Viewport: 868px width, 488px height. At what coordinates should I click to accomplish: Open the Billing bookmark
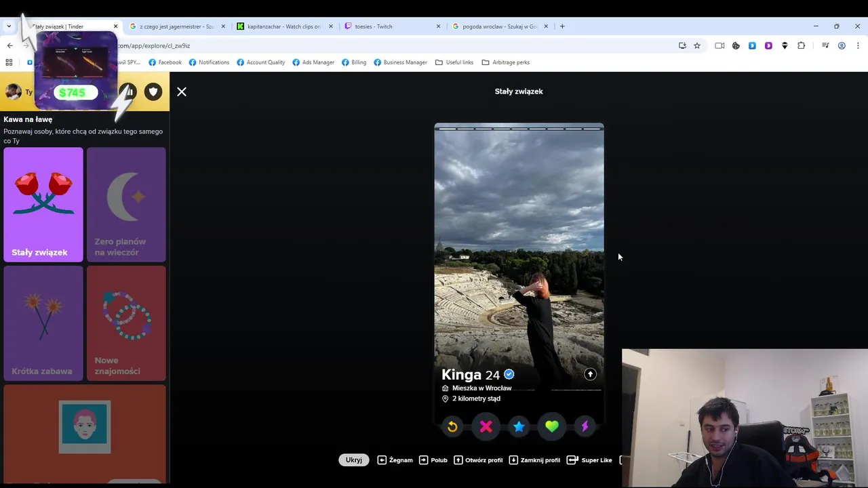(x=354, y=62)
